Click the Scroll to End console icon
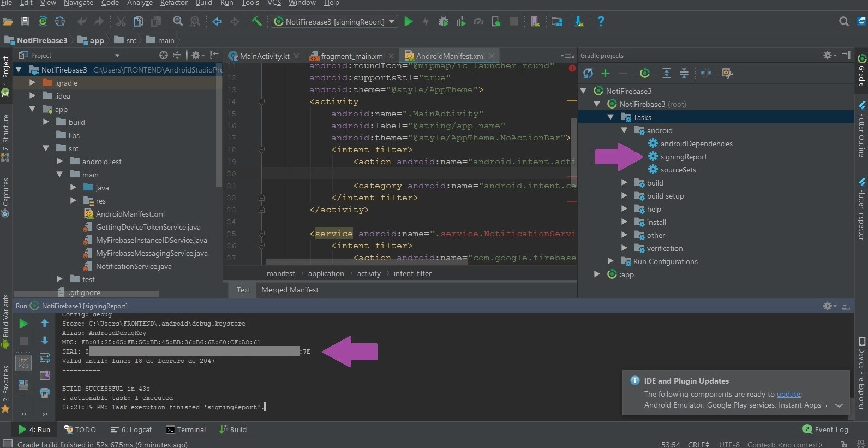The height and width of the screenshot is (448, 868). tap(45, 375)
